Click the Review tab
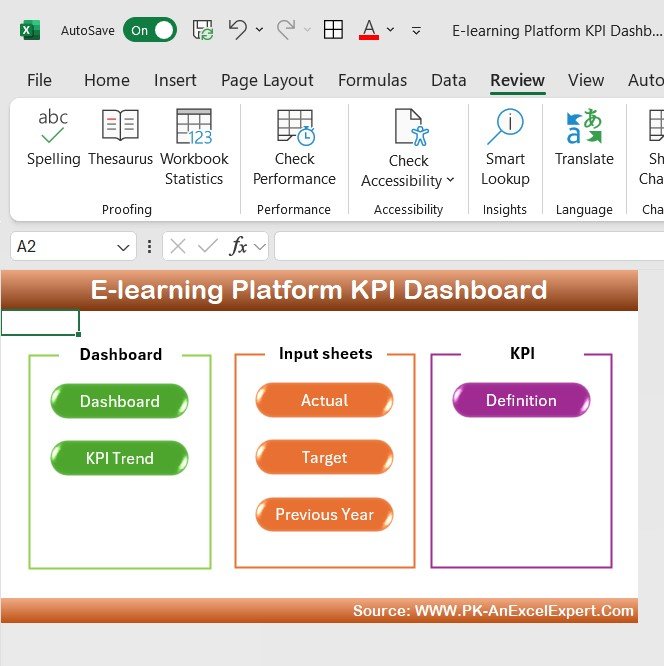664x666 pixels. (517, 80)
